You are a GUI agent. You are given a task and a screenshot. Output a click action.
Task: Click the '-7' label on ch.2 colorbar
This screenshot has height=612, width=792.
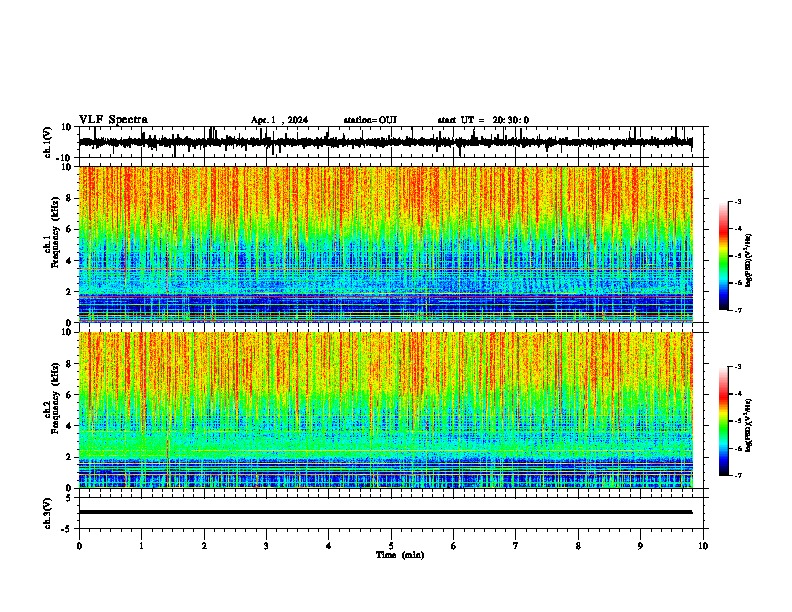[737, 475]
